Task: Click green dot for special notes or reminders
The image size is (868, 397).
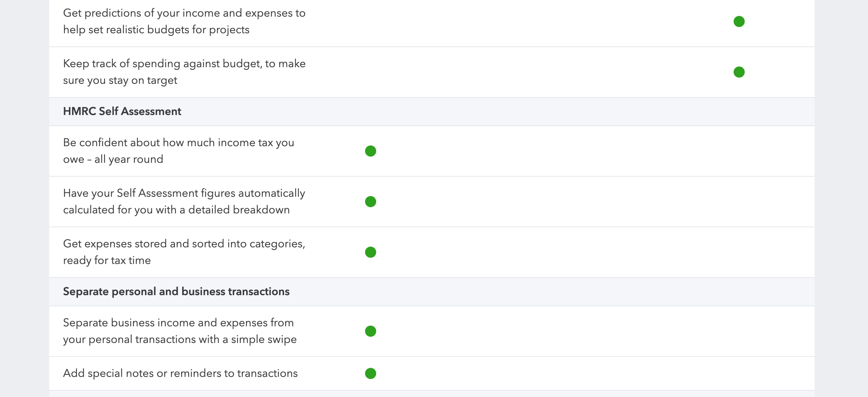Action: [x=370, y=373]
